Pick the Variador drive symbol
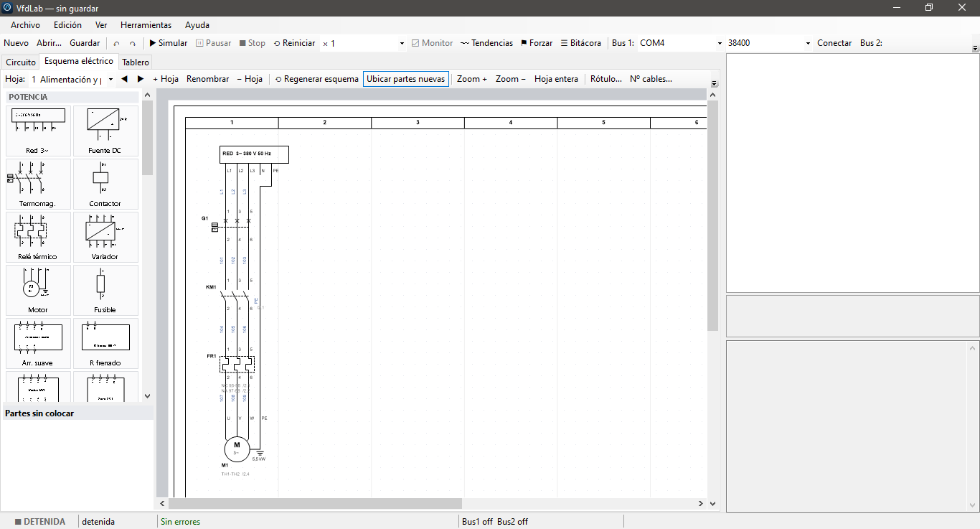Viewport: 980px width, 529px height. 105,237
